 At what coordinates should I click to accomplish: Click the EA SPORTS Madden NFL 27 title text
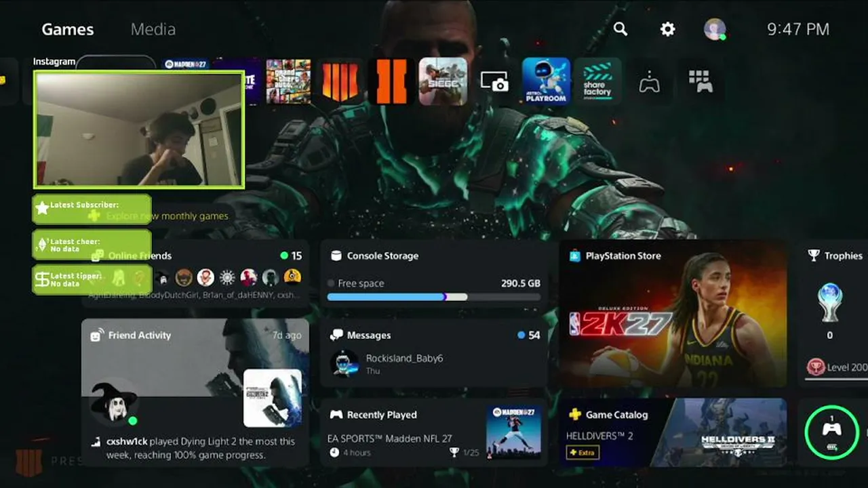click(389, 439)
